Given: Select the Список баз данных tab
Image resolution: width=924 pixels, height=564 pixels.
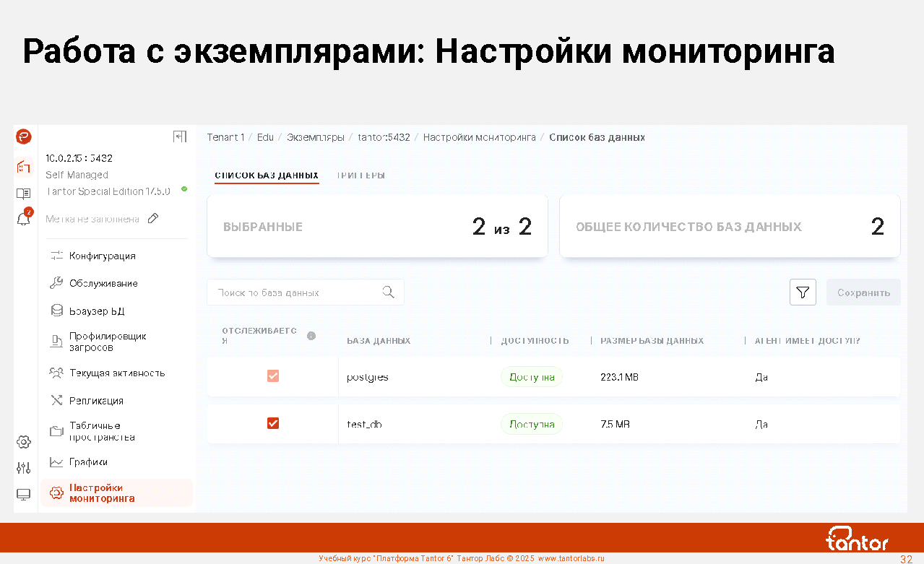Looking at the screenshot, I should point(267,175).
